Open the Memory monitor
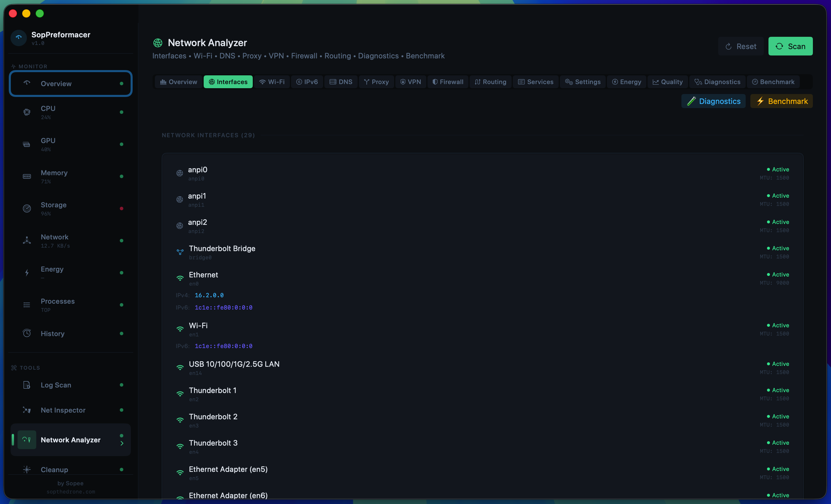Viewport: 831px width, 504px height. click(70, 176)
